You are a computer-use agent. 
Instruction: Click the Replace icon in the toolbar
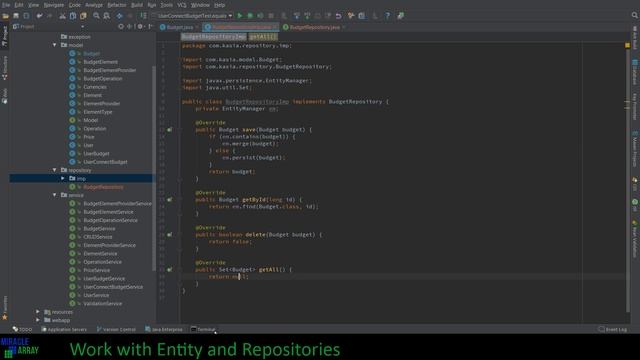click(x=107, y=16)
